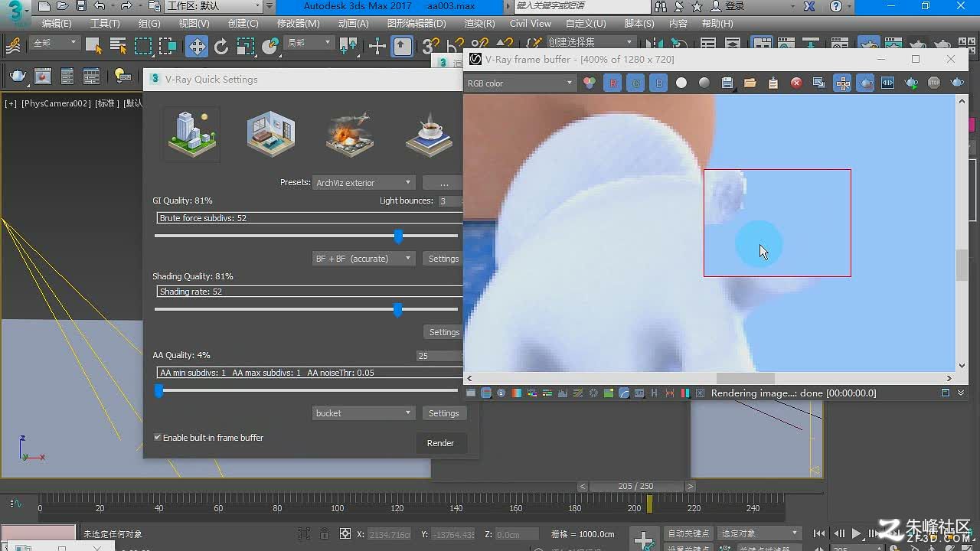This screenshot has width=980, height=551.
Task: Click the ellipsis button beside Presets
Action: coord(443,183)
